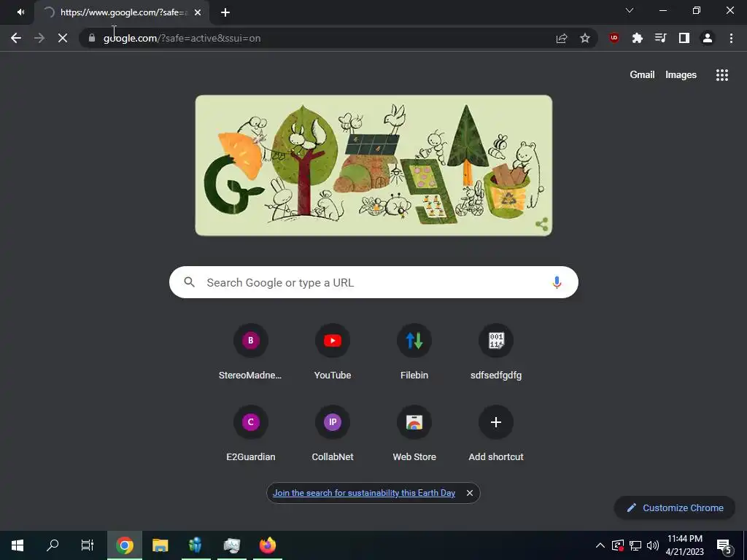Click the Customize Chrome button
Image resolution: width=747 pixels, height=560 pixels.
click(x=675, y=507)
